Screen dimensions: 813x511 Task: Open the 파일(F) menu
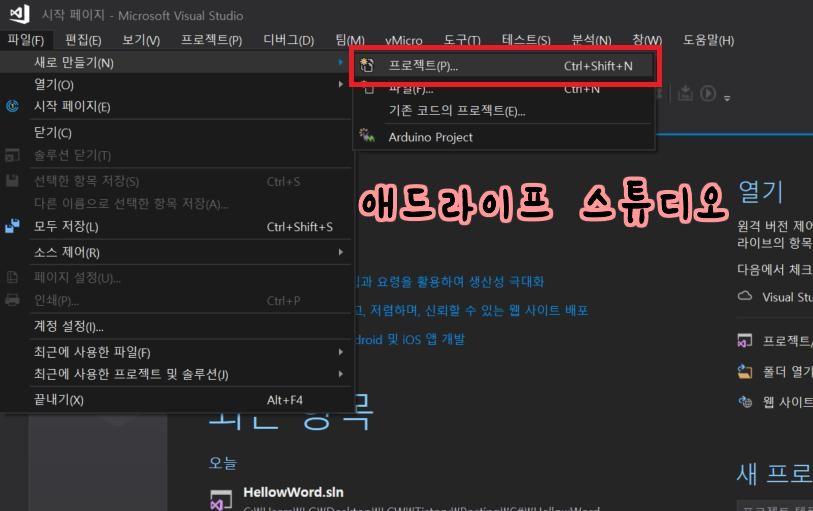(25, 40)
